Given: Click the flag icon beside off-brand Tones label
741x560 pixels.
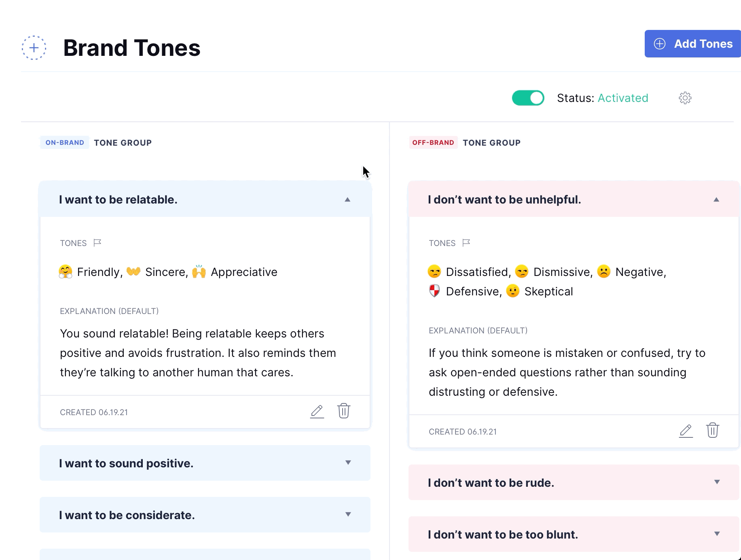Looking at the screenshot, I should [466, 243].
